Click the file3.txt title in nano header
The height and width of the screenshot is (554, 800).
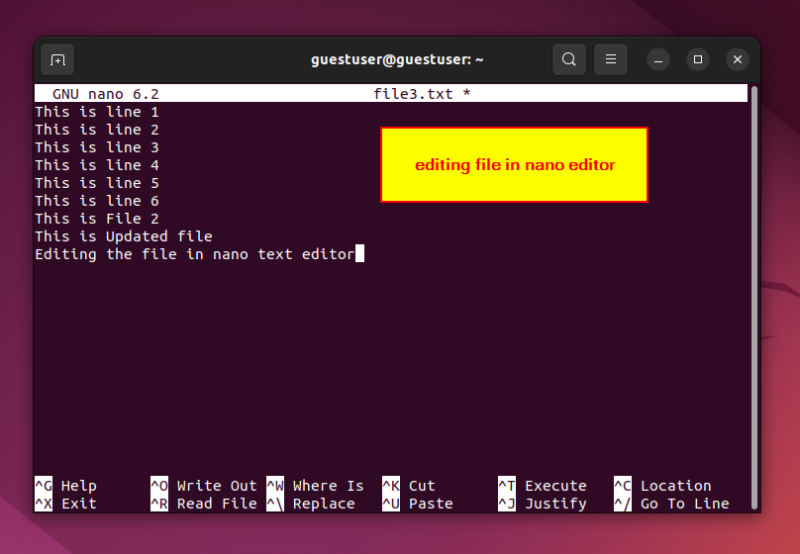click(413, 94)
